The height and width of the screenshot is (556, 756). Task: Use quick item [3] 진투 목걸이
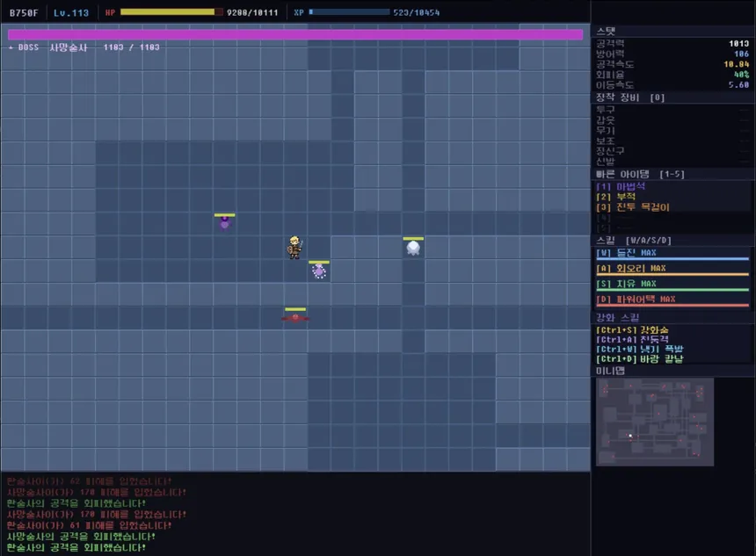tap(633, 207)
